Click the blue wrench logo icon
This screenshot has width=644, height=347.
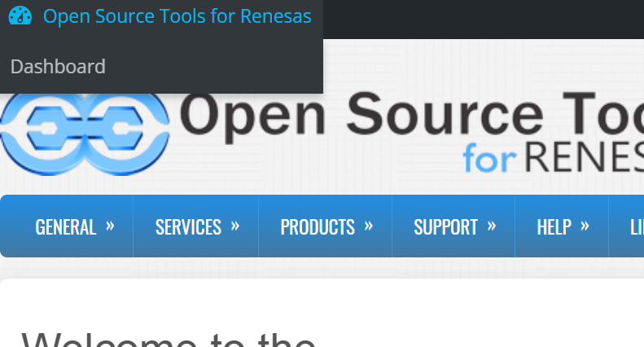pos(85,134)
